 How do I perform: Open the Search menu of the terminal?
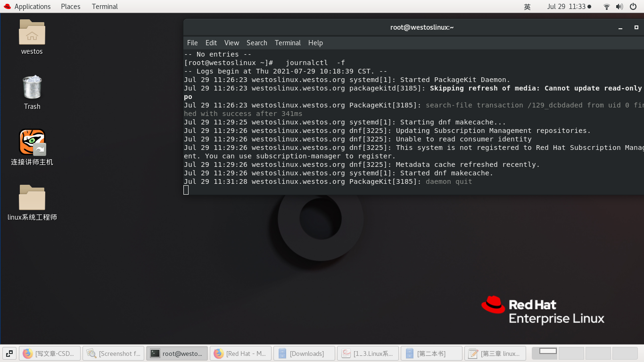[x=256, y=43]
